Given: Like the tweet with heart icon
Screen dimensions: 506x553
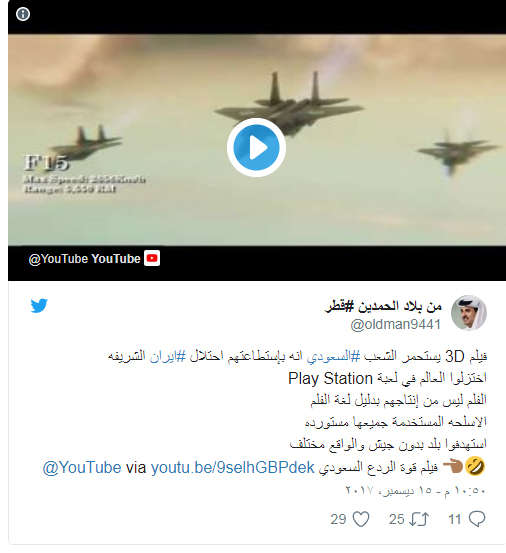Looking at the screenshot, I should coord(361,519).
